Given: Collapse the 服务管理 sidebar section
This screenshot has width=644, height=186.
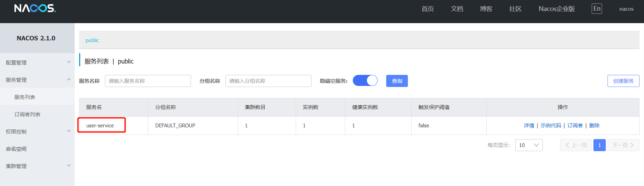Looking at the screenshot, I should (37, 80).
